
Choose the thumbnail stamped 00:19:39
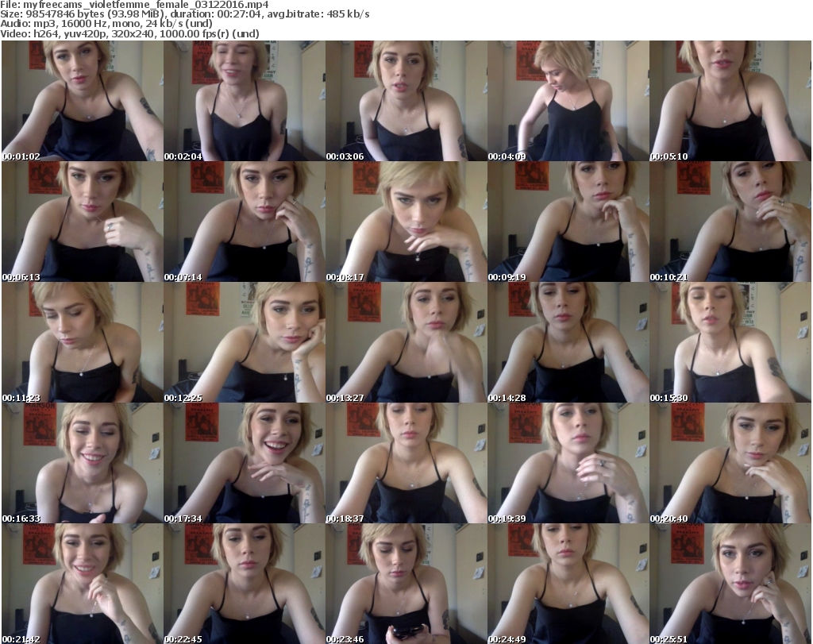[x=568, y=463]
